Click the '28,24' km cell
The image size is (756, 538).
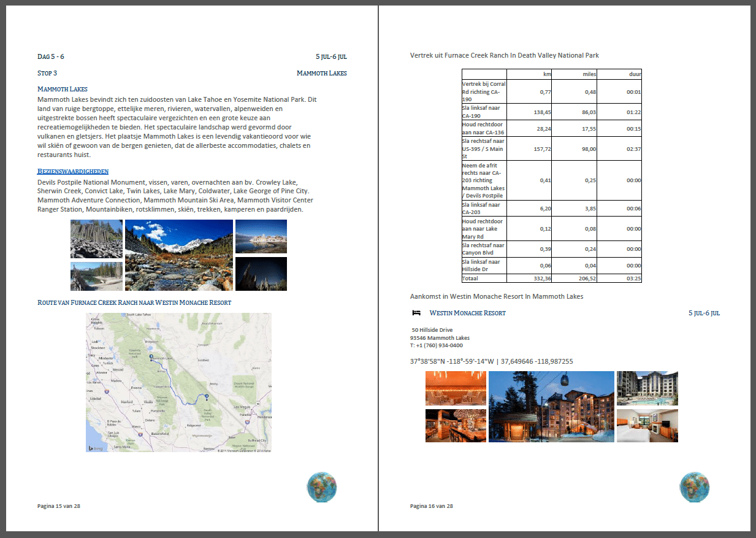529,128
